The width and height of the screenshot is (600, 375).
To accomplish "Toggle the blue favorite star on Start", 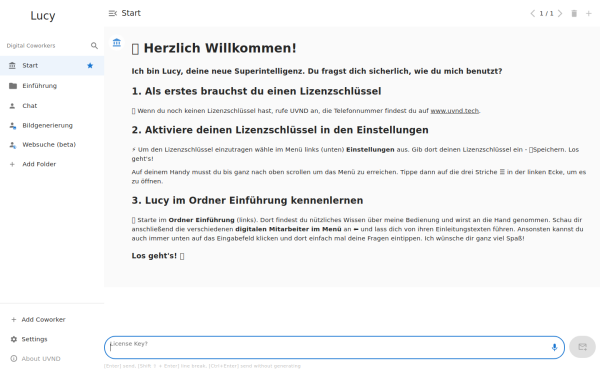I will pos(90,65).
